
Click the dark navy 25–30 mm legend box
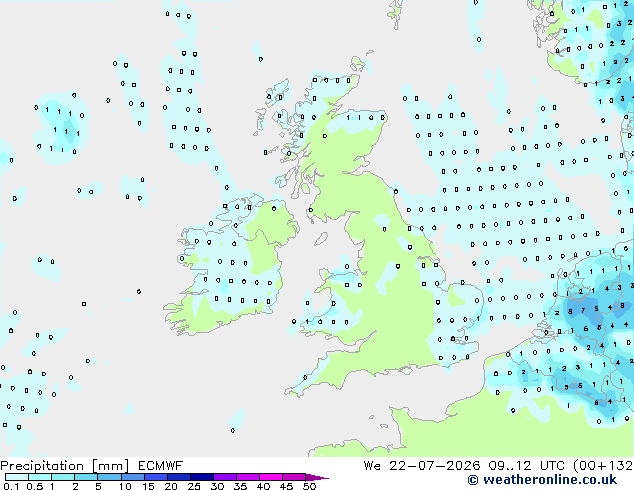(x=202, y=477)
